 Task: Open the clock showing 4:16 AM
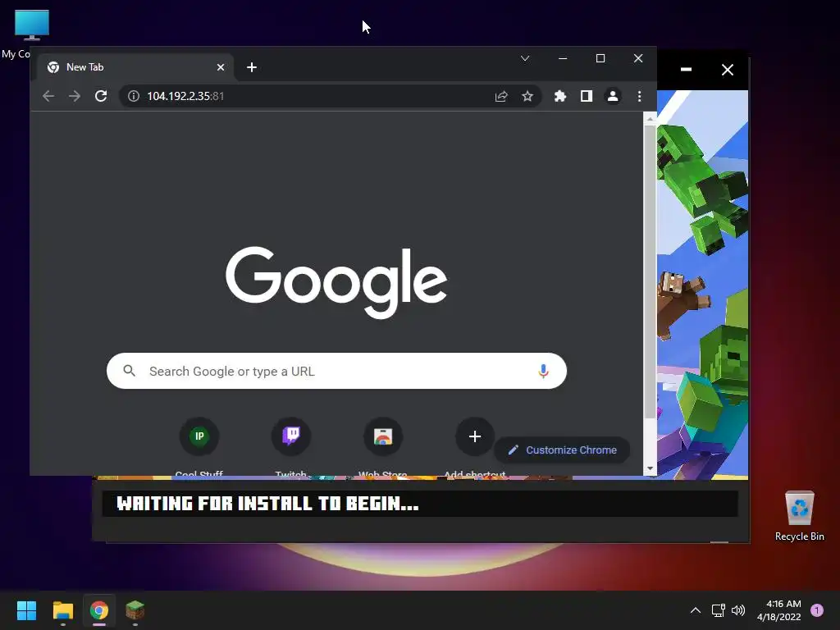pos(779,610)
